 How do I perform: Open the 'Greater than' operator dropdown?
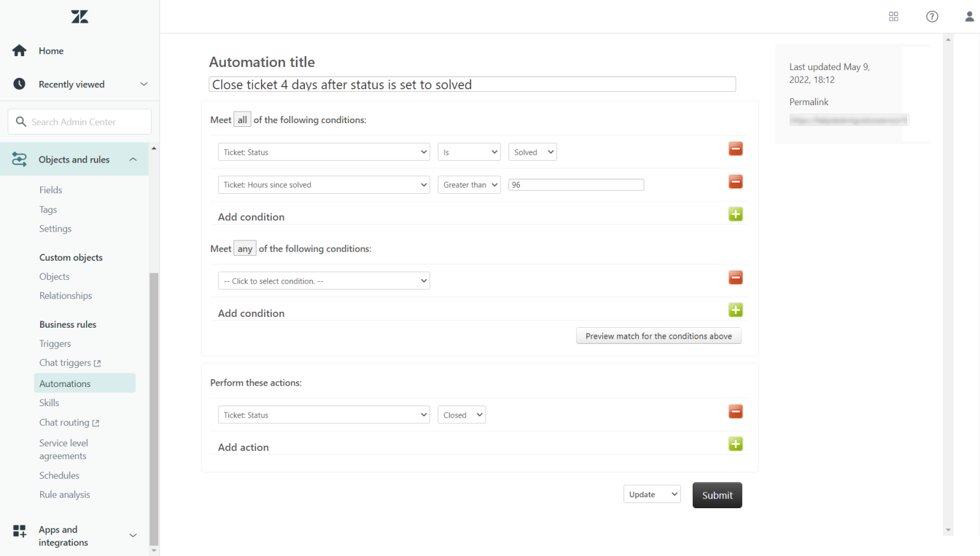(x=469, y=184)
